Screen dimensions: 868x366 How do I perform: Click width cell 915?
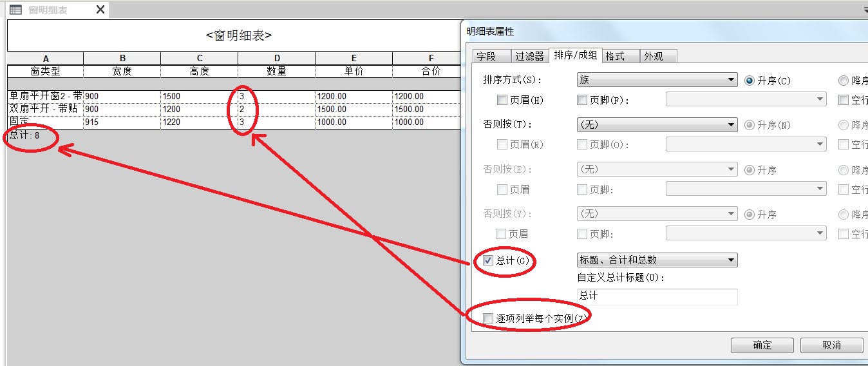pos(122,122)
